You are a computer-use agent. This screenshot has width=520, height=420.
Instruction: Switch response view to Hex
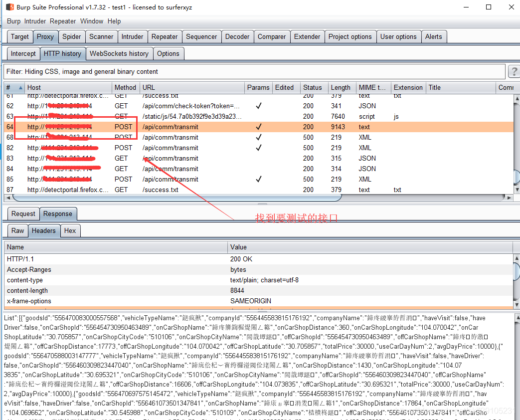(70, 230)
